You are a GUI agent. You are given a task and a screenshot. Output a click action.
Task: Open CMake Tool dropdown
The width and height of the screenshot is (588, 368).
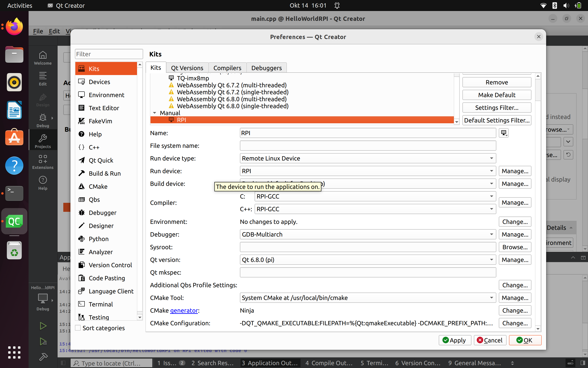(x=368, y=298)
